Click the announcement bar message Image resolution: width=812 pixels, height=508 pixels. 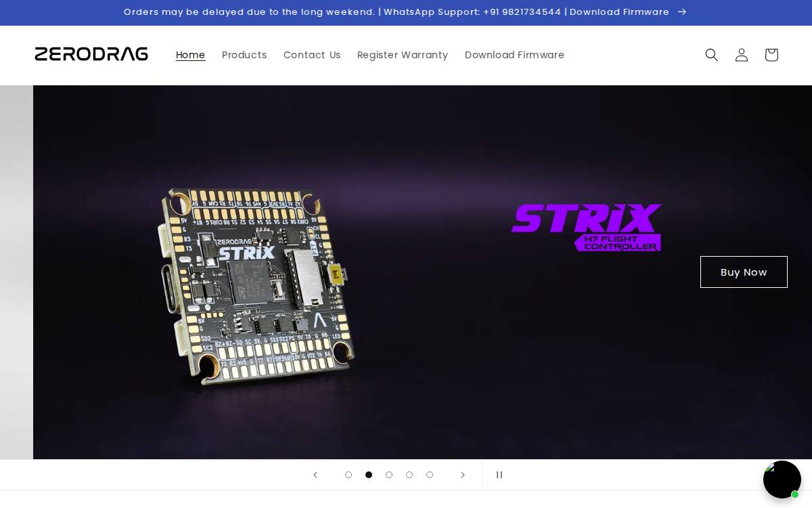397,12
